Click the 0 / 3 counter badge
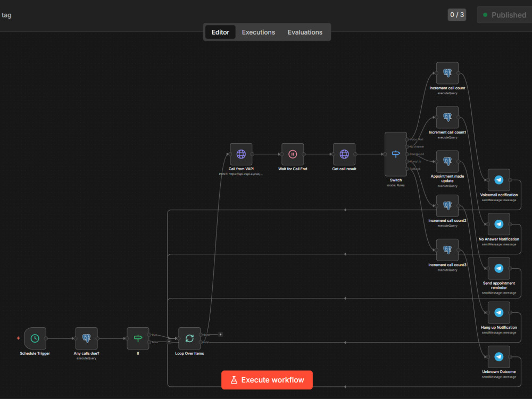 click(456, 14)
